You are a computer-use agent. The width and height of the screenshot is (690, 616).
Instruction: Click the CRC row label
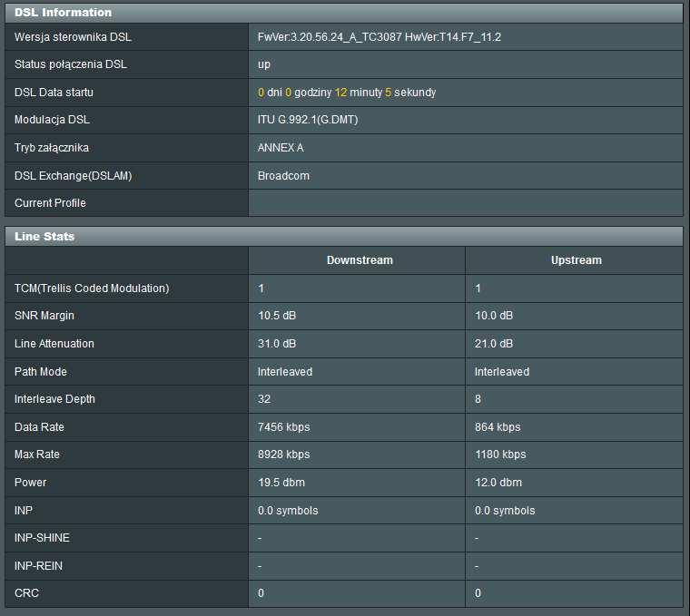click(26, 593)
